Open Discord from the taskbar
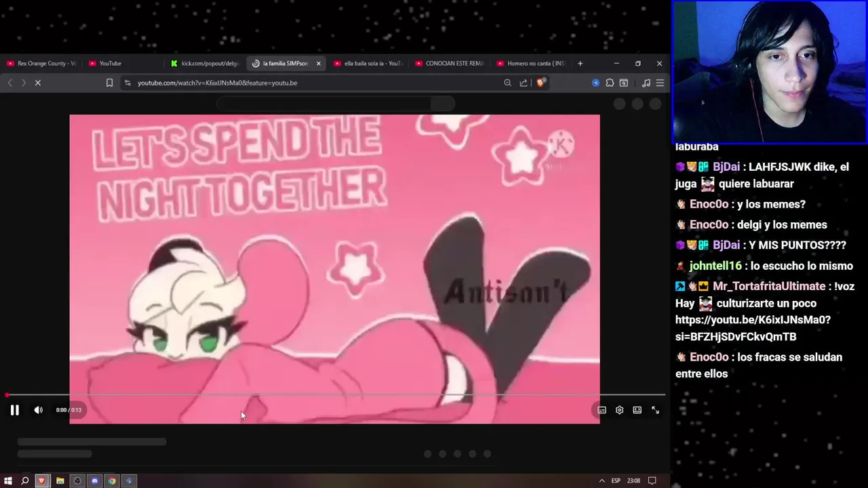This screenshot has height=488, width=868. (x=94, y=481)
